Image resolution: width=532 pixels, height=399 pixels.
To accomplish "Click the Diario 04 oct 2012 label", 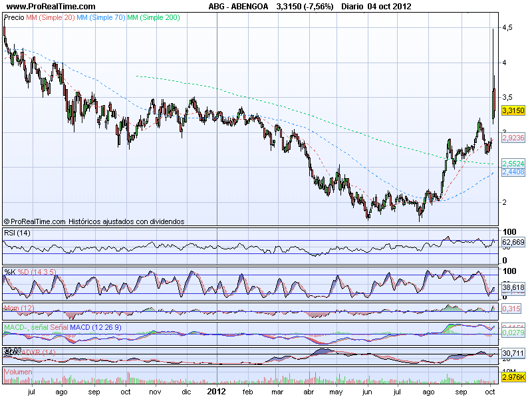I will click(x=376, y=7).
